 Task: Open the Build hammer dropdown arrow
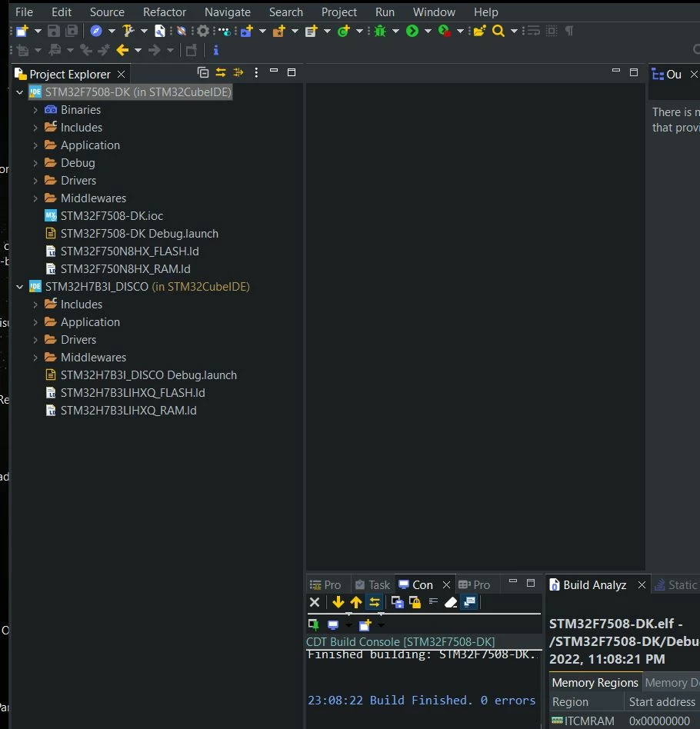coord(144,32)
